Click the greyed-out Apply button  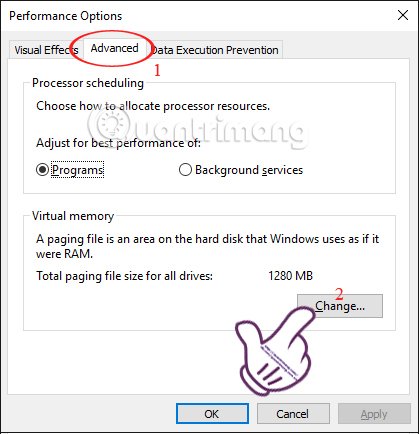click(374, 414)
